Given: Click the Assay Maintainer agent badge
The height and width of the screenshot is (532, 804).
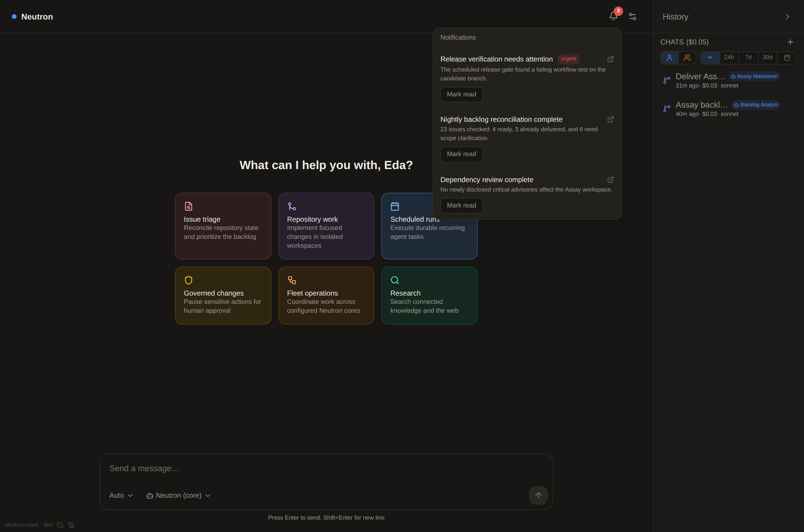Looking at the screenshot, I should click(754, 76).
